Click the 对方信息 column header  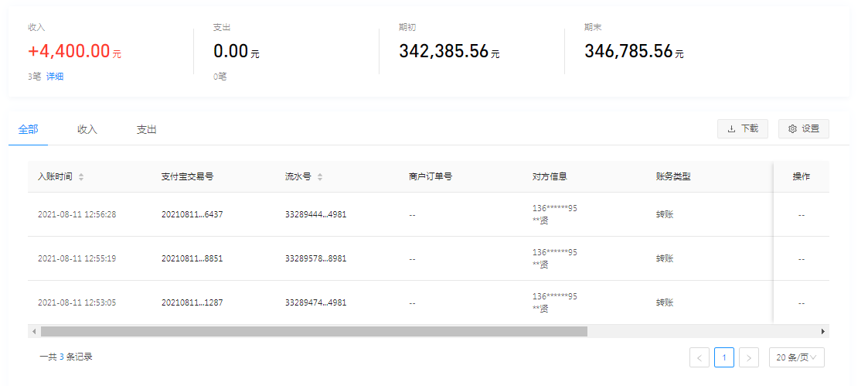tap(550, 176)
